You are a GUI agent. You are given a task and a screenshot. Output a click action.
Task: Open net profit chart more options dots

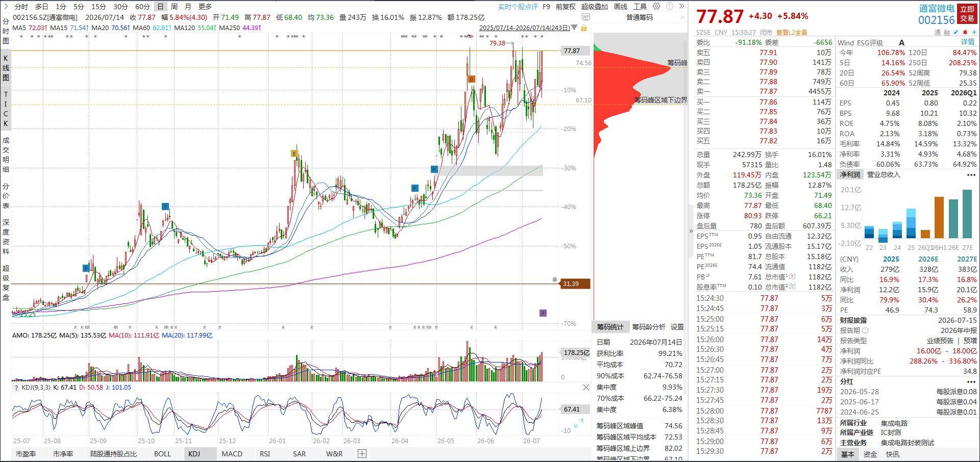coord(971,175)
